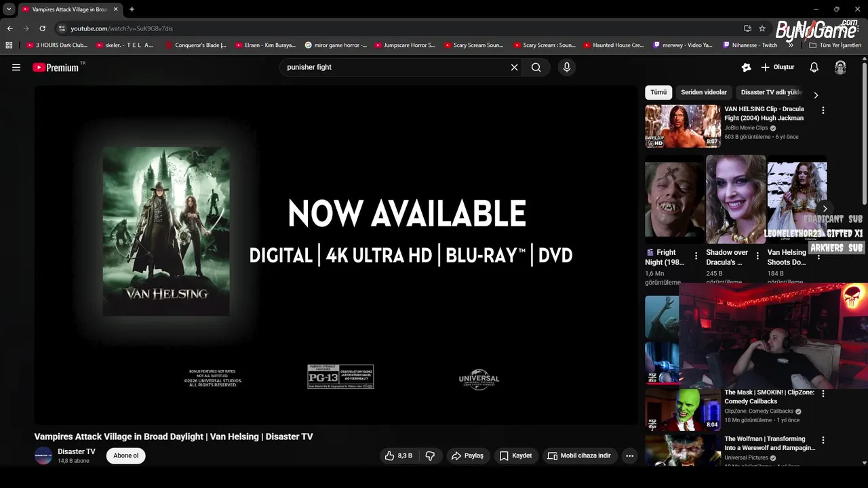Open options for The Mask SMOKIN video
868x488 pixels.
point(823,393)
